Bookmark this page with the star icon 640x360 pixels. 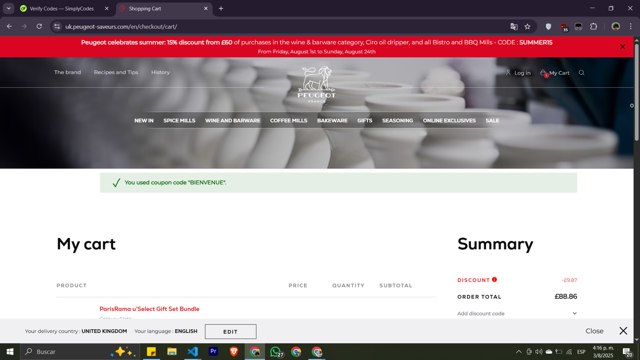527,27
